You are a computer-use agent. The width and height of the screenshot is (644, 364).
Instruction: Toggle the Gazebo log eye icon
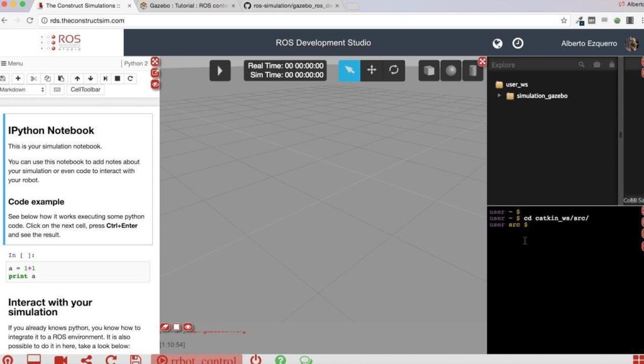coord(188,327)
